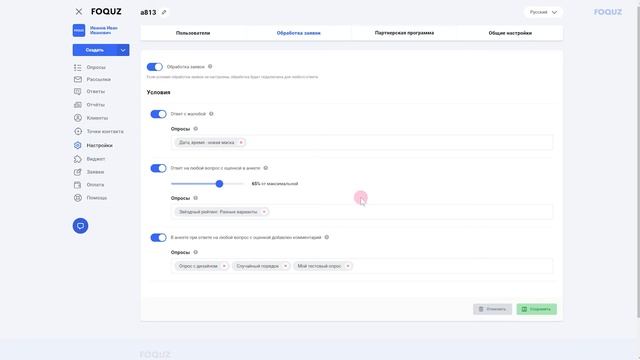Click the blue Создать button

[95, 50]
